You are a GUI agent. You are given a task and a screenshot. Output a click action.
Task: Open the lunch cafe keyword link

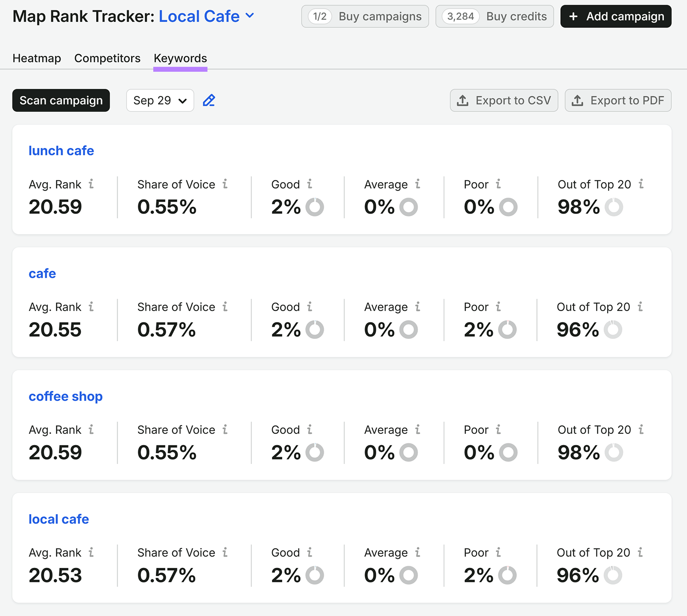61,151
